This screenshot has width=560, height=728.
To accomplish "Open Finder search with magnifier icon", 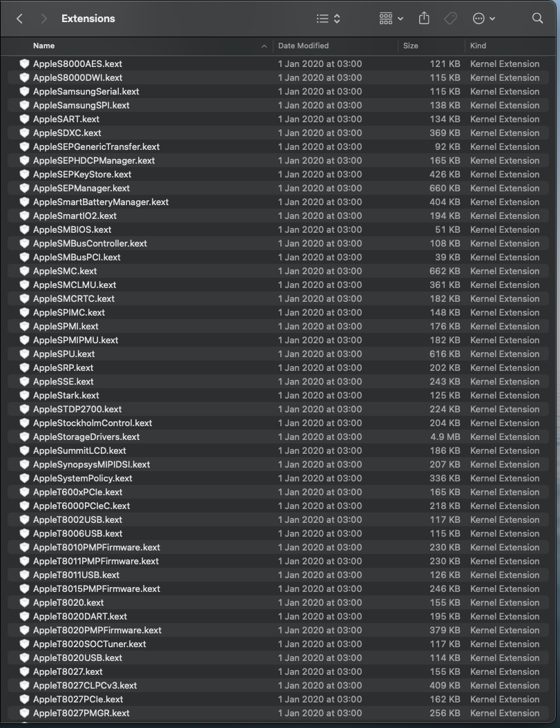I will pos(538,19).
